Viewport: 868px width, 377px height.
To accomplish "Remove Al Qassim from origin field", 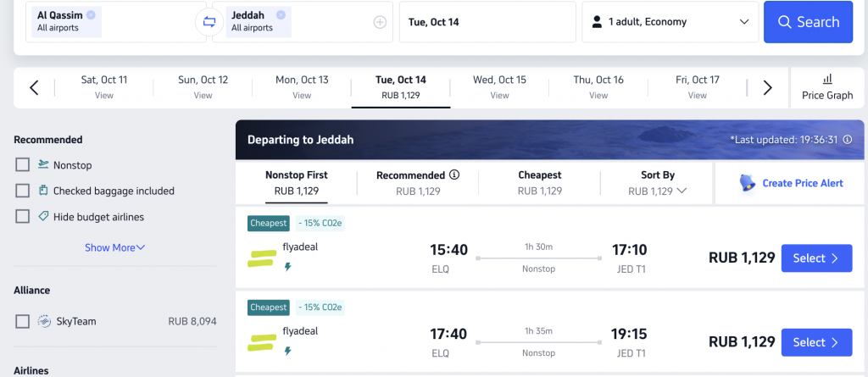I will point(91,15).
